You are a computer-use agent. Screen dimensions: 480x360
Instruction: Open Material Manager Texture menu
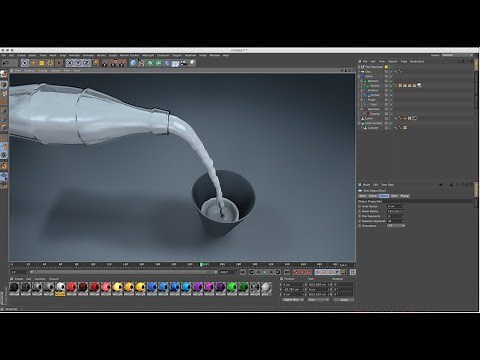(x=54, y=279)
